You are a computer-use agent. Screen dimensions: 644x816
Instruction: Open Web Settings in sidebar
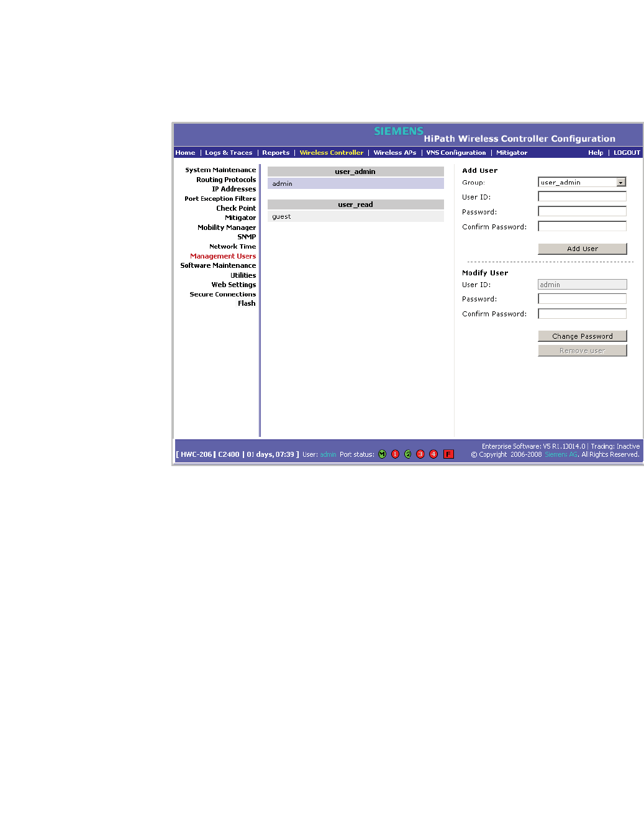[x=234, y=285]
